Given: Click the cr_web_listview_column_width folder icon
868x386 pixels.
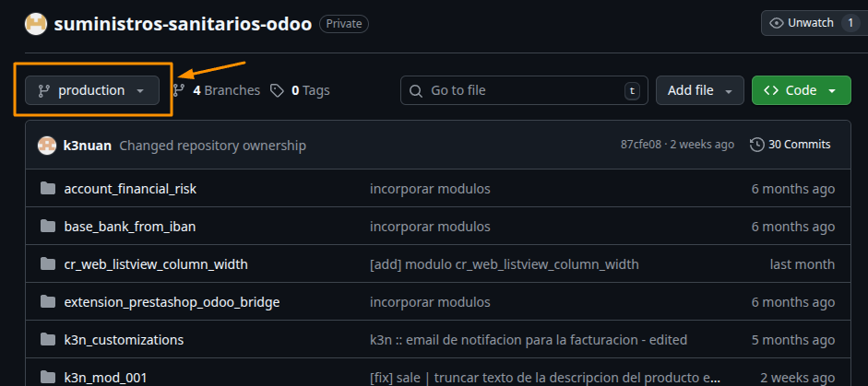Looking at the screenshot, I should pos(48,264).
